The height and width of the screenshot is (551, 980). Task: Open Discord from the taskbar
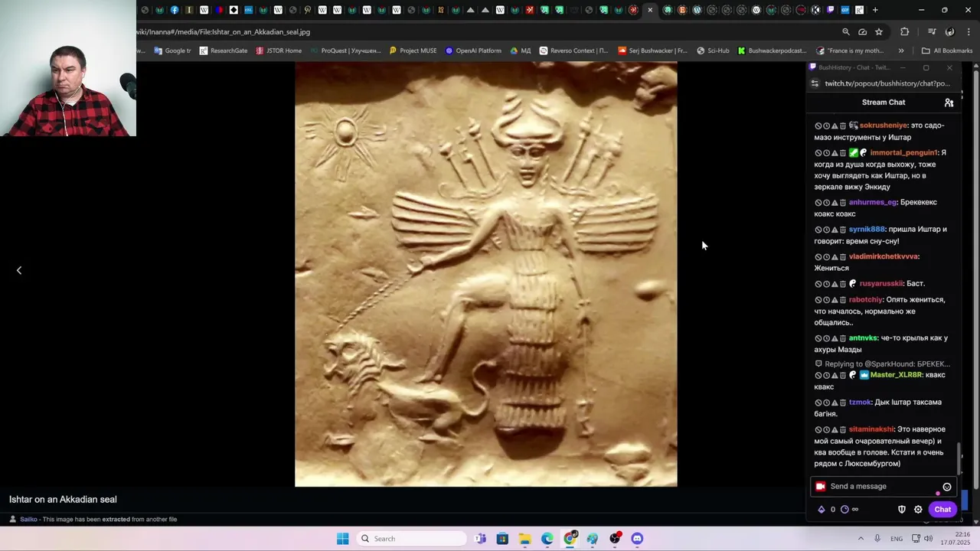pyautogui.click(x=637, y=539)
